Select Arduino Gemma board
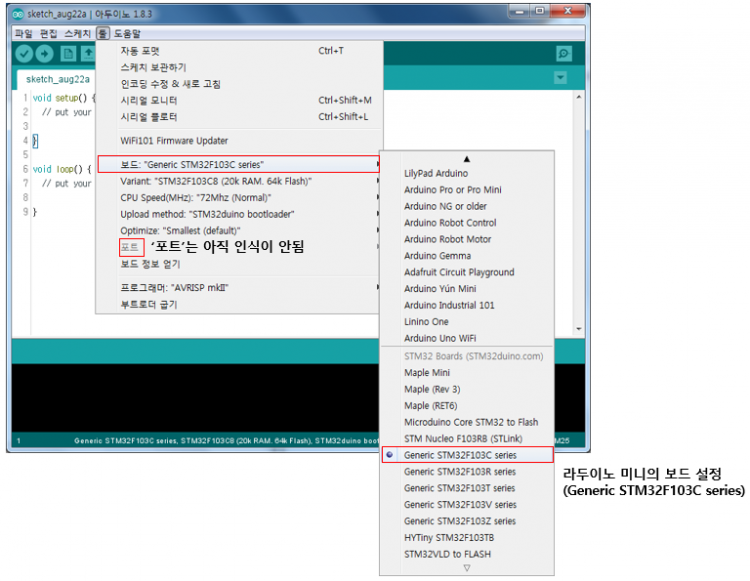 (467, 256)
